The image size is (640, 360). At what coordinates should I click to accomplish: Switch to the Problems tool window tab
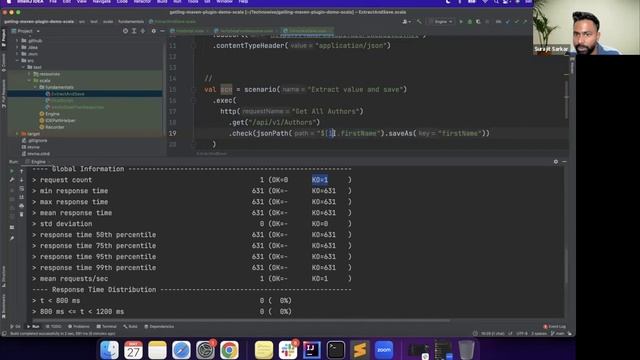[x=78, y=327]
